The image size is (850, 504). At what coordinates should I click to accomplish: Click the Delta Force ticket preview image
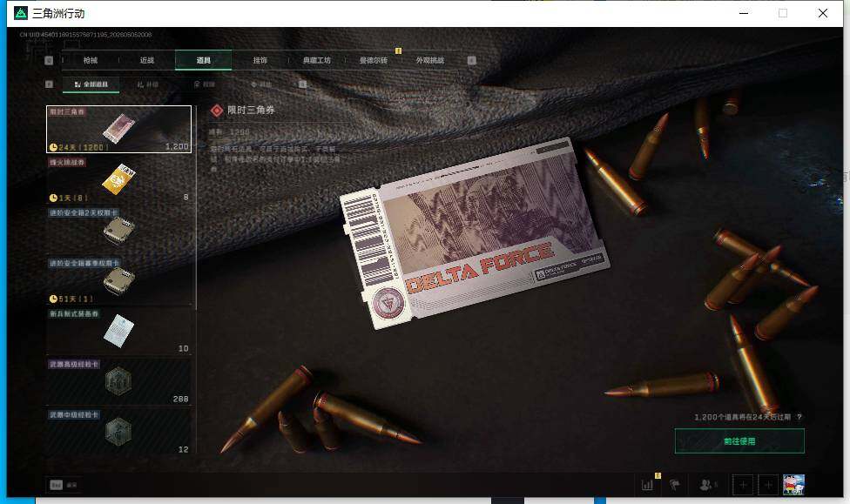click(475, 233)
